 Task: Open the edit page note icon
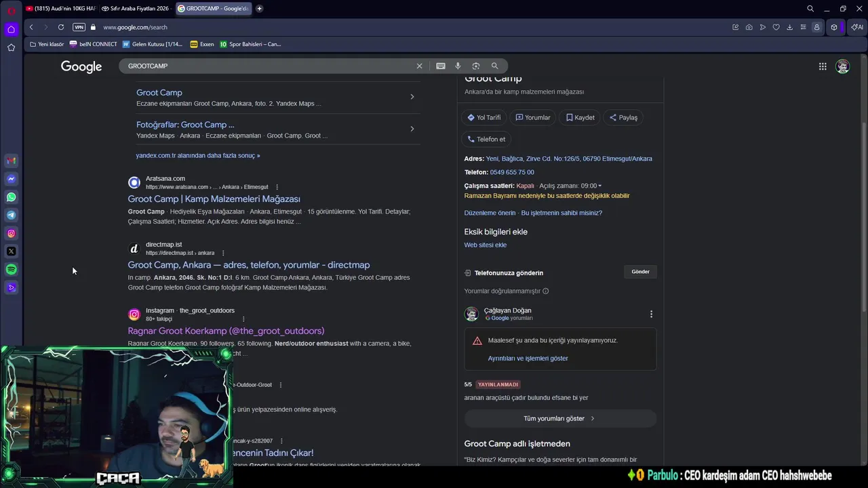click(x=735, y=27)
